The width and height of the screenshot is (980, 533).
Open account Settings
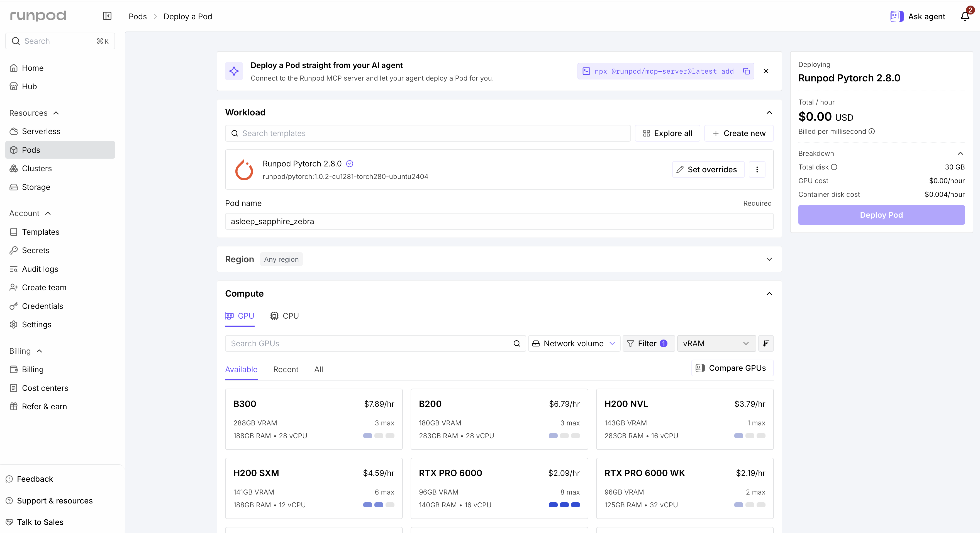pyautogui.click(x=60, y=324)
